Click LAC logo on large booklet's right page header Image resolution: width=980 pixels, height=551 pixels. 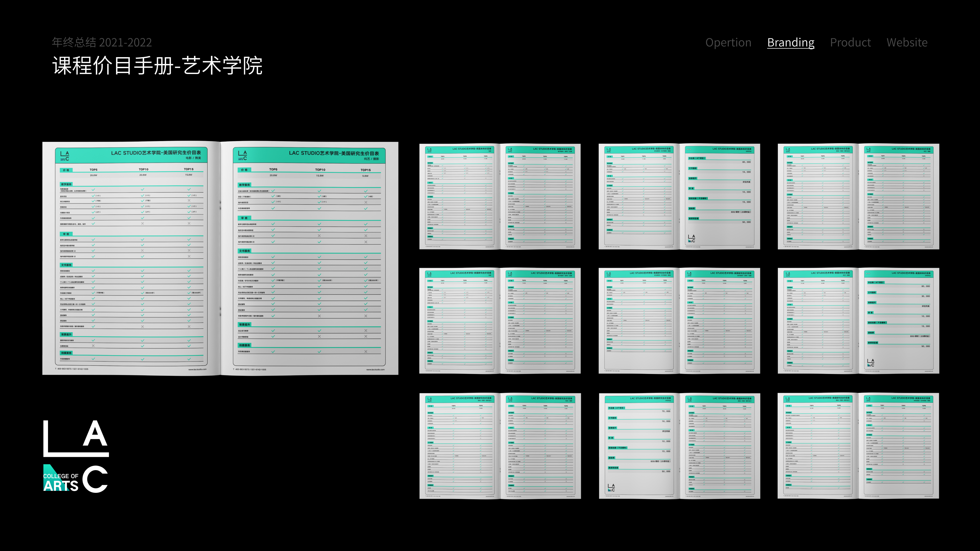pyautogui.click(x=243, y=156)
